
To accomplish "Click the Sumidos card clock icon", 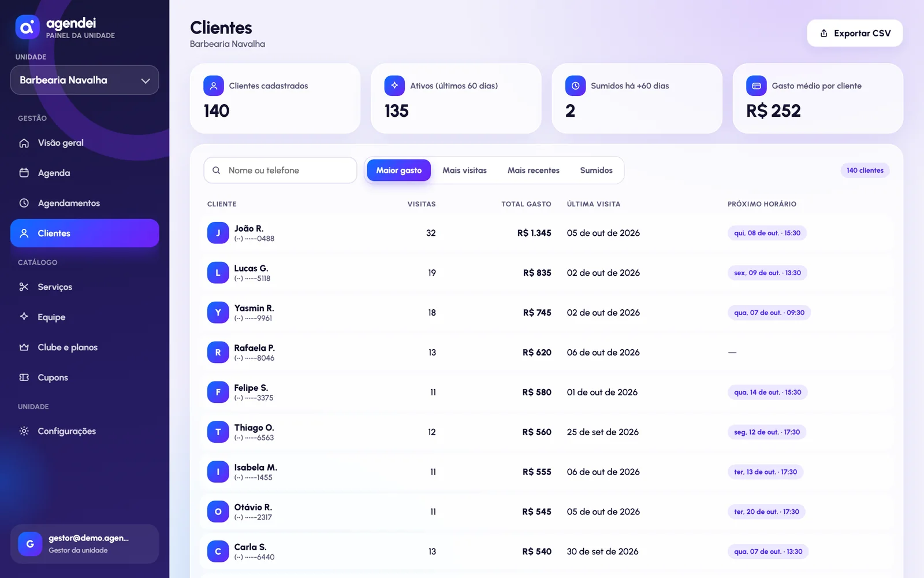I will tap(575, 86).
